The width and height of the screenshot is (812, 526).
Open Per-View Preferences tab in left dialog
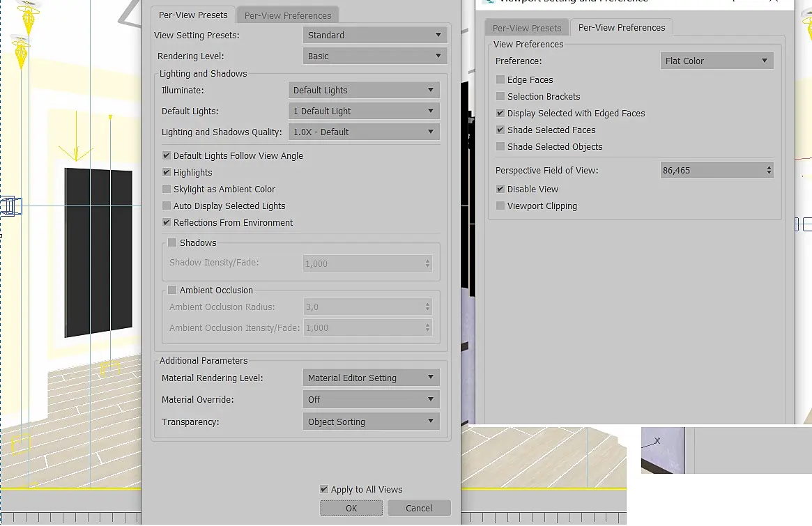pos(288,15)
